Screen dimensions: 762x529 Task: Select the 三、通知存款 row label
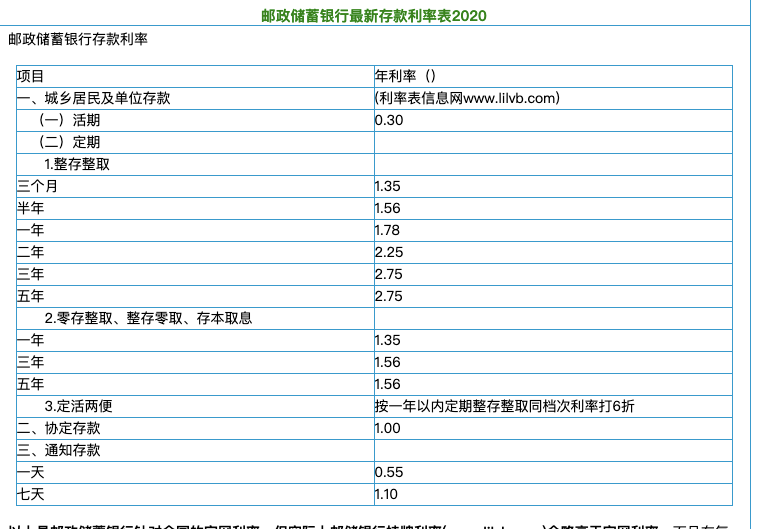coord(58,450)
